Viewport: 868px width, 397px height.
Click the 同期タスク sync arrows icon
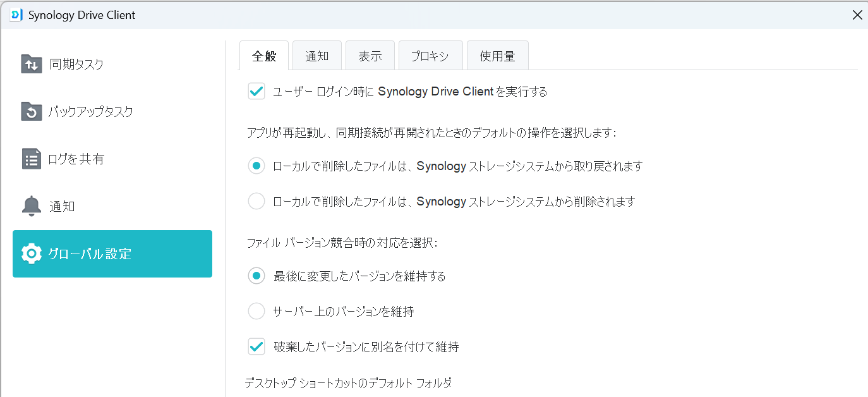click(x=31, y=64)
